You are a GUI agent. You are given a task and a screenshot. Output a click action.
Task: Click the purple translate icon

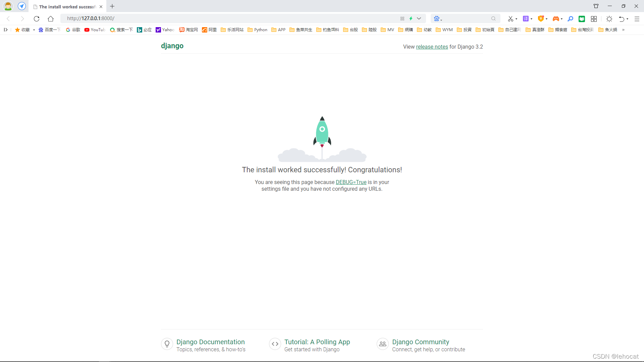pyautogui.click(x=526, y=19)
